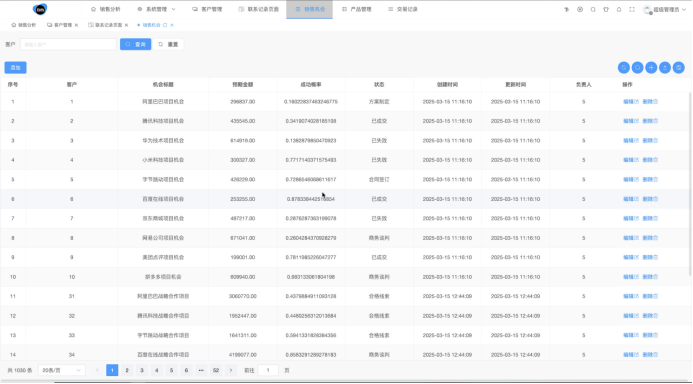Open the 联系记录页面 top menu item

pyautogui.click(x=259, y=9)
